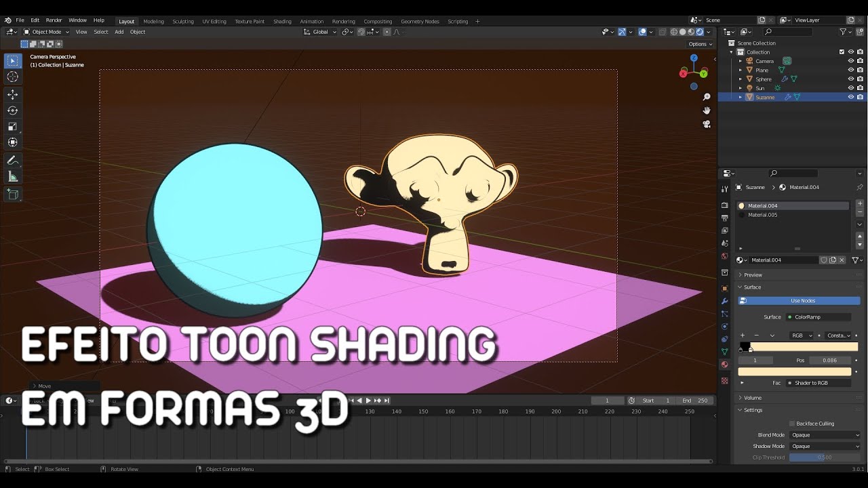Select the Measure tool
868x488 pixels.
(12, 176)
